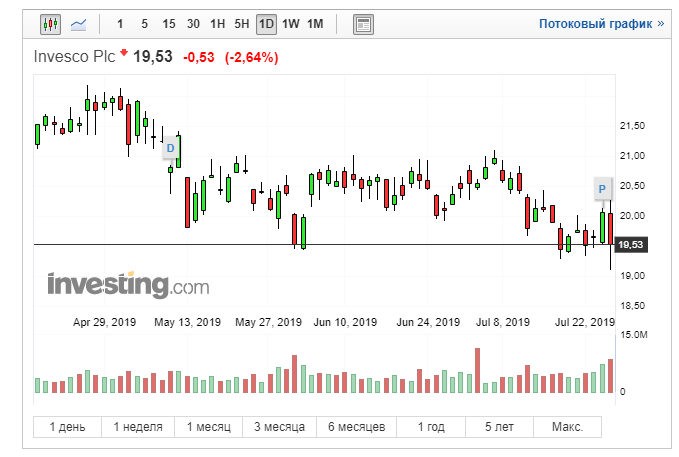Image resolution: width=679 pixels, height=457 pixels.
Task: Click the Jun 24, 2019 axis date
Action: pos(428,322)
